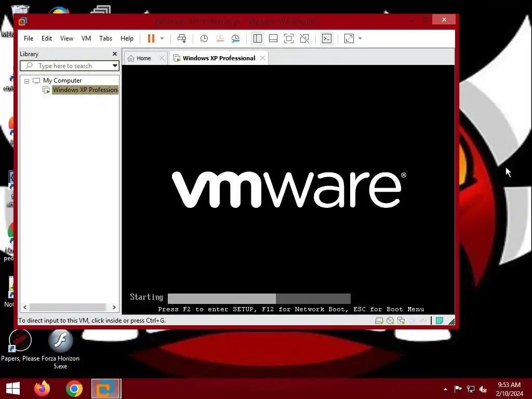Switch to the Home tab
This screenshot has width=532, height=399.
(x=143, y=58)
